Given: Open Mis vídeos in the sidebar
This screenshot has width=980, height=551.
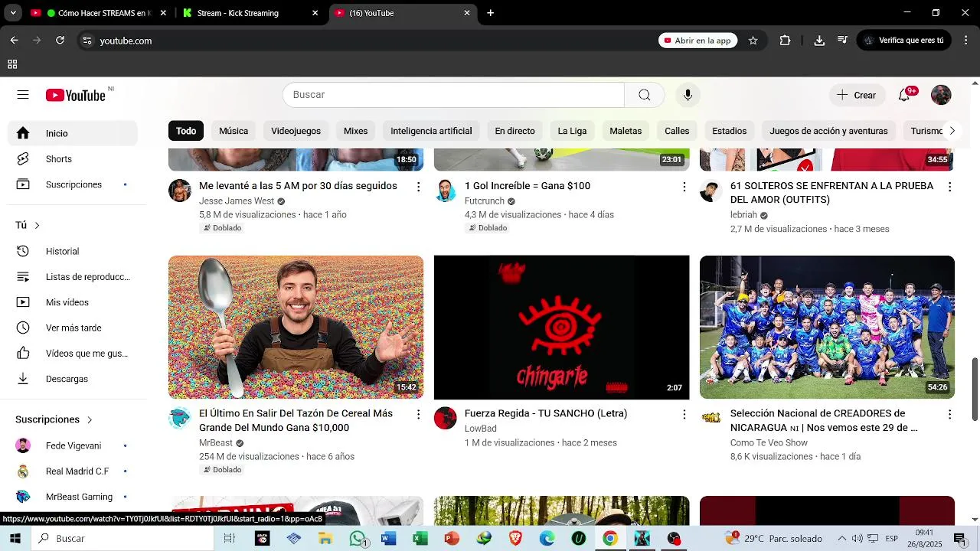Looking at the screenshot, I should pos(73,302).
